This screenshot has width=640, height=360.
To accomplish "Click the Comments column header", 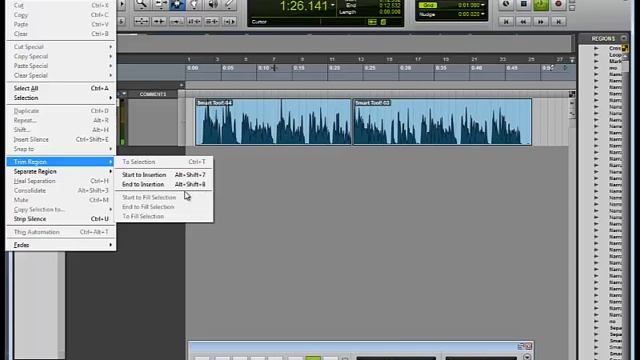I will tap(153, 94).
